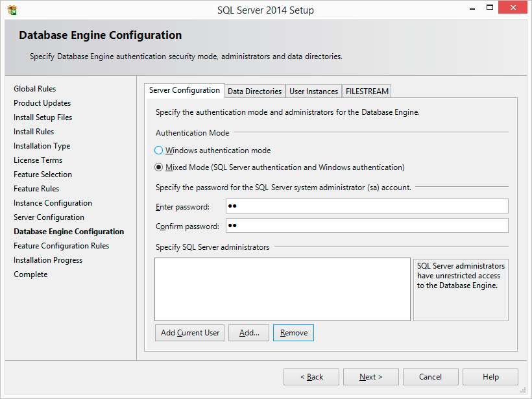Open the FILESTREAM tab
The image size is (532, 399).
(367, 91)
